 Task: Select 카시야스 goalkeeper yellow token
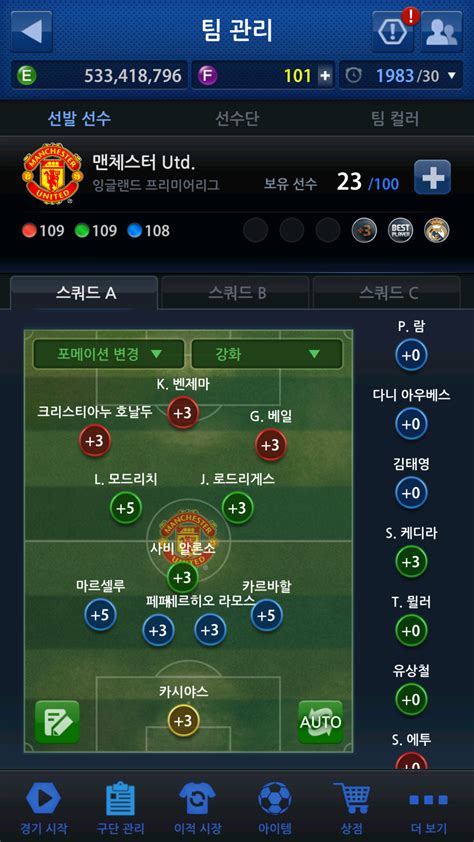point(183,720)
